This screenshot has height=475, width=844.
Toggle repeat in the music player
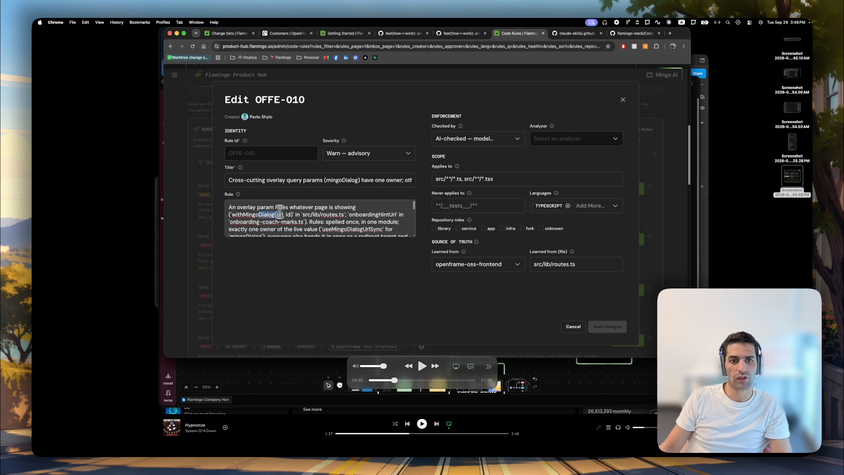[449, 424]
